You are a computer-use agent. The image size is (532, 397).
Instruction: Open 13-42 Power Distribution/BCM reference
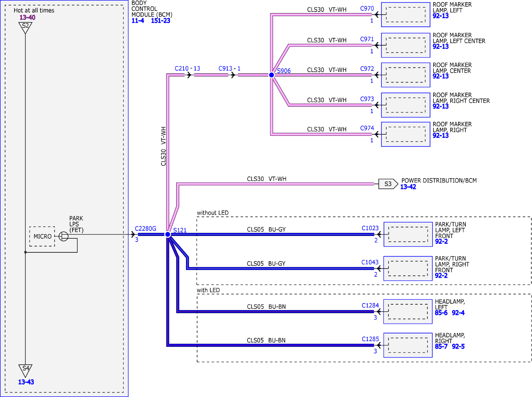408,187
